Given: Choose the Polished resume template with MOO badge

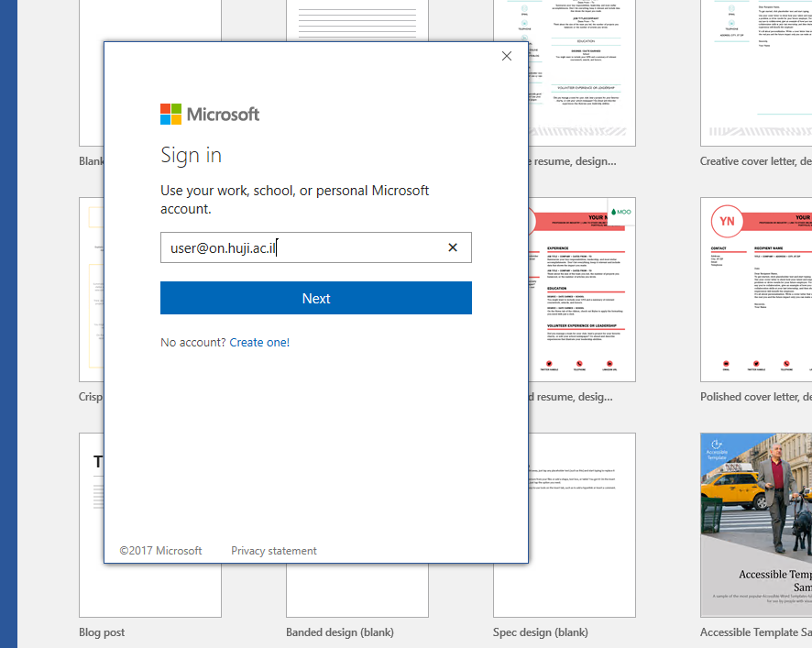Looking at the screenshot, I should [x=582, y=290].
